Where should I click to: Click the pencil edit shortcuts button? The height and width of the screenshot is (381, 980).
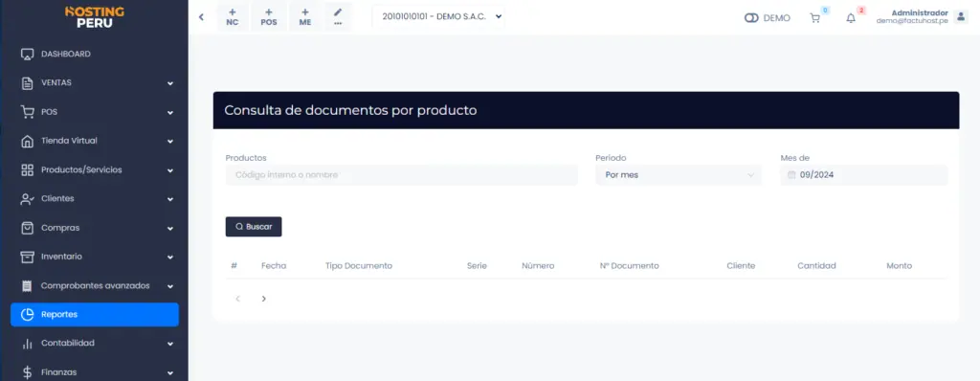pos(338,17)
